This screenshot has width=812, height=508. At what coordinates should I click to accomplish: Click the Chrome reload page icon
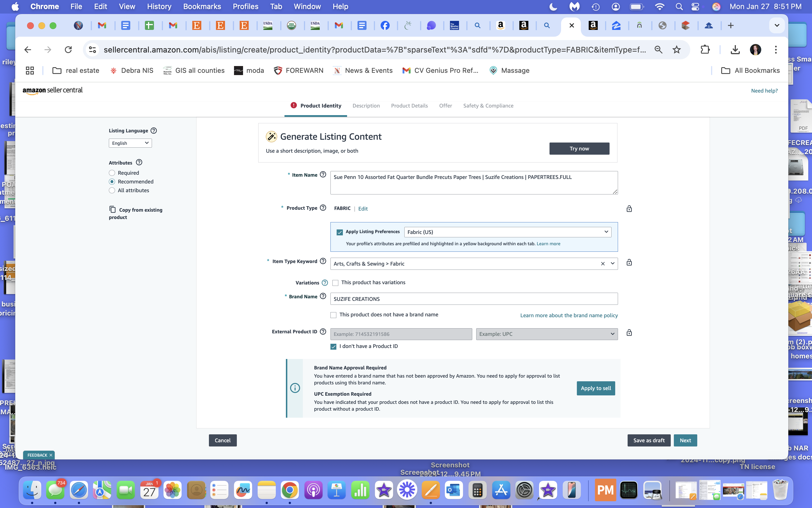pyautogui.click(x=69, y=50)
